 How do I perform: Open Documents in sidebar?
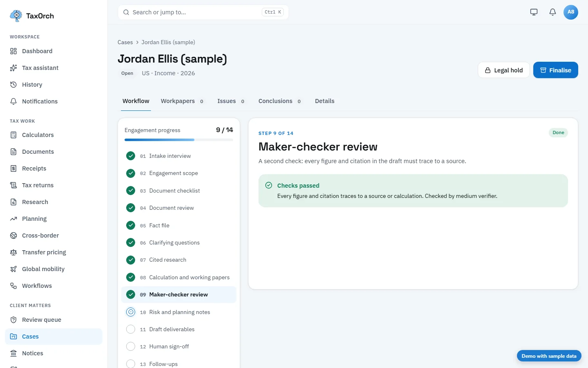tap(53, 152)
